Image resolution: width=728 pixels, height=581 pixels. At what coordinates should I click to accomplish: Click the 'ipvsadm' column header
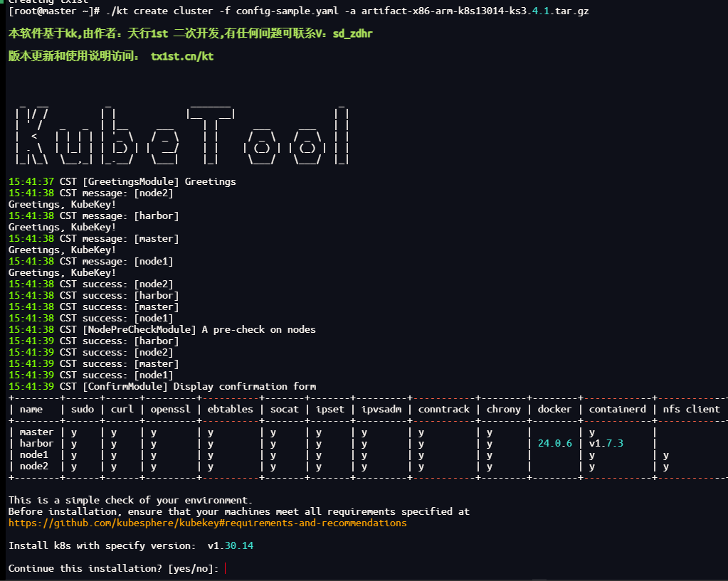coord(381,410)
